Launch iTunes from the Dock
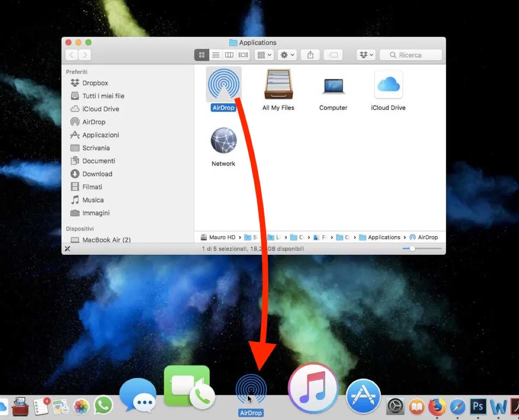The width and height of the screenshot is (519, 420). pyautogui.click(x=313, y=388)
